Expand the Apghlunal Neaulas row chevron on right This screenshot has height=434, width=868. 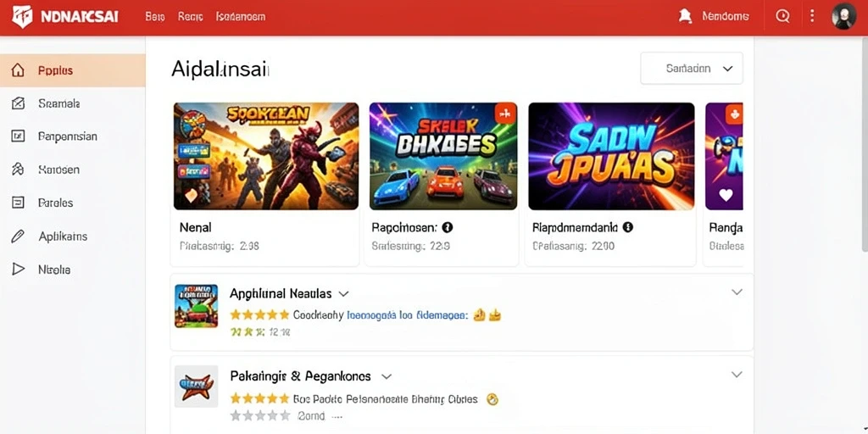[737, 292]
